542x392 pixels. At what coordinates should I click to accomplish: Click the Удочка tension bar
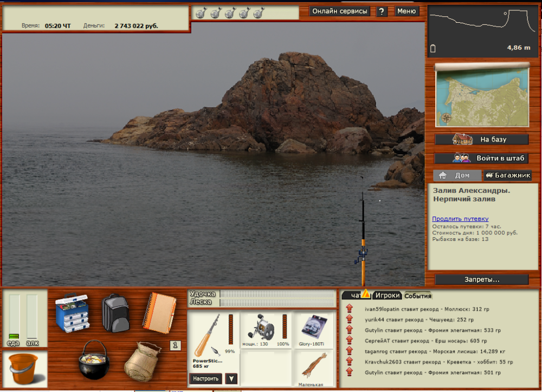277,294
